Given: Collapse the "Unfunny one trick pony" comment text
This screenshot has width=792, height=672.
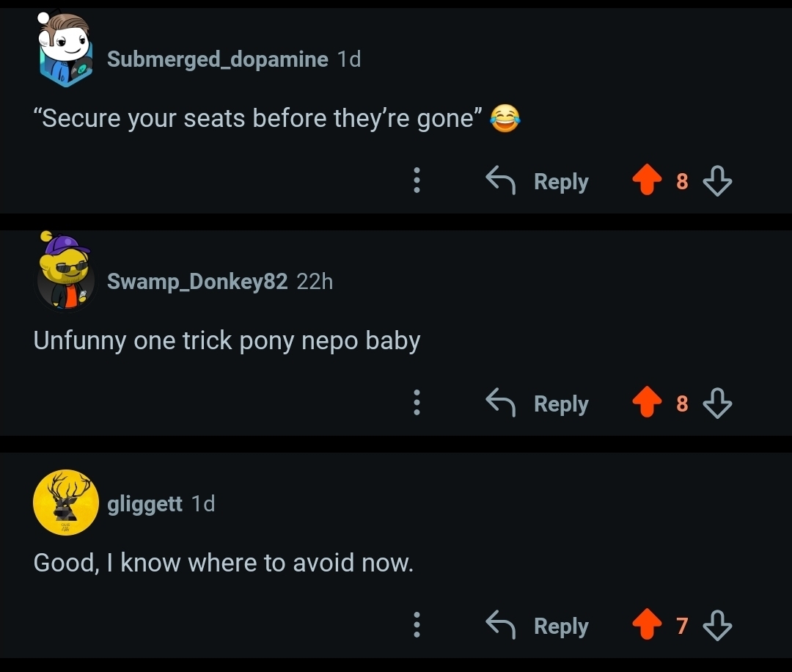Looking at the screenshot, I should [227, 341].
